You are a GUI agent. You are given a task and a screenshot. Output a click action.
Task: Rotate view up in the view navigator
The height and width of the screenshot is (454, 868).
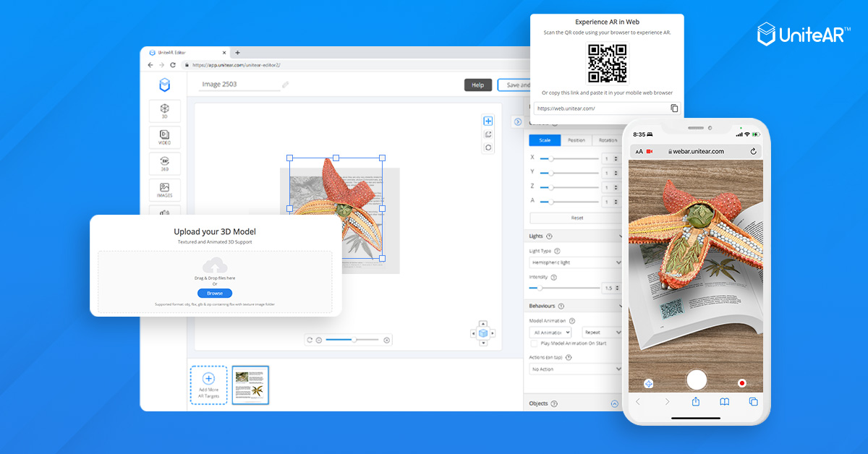click(x=483, y=324)
